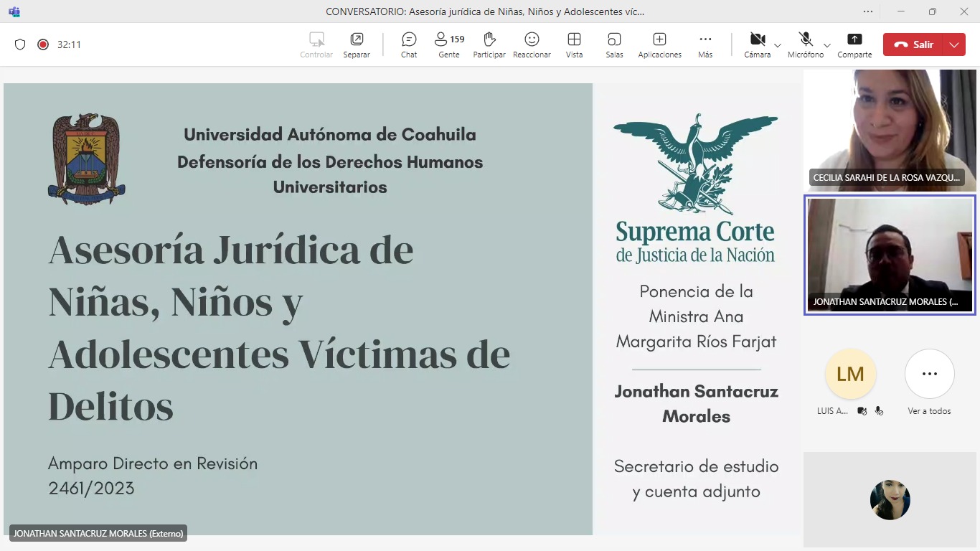Open the Más options menu
The image size is (980, 551).
[x=705, y=44]
